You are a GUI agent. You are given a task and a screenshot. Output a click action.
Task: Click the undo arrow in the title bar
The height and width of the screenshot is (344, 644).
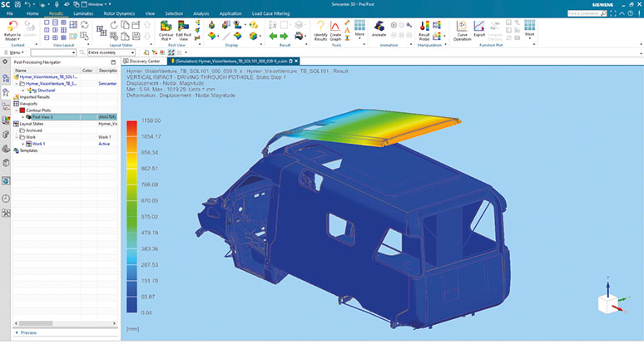coord(27,4)
